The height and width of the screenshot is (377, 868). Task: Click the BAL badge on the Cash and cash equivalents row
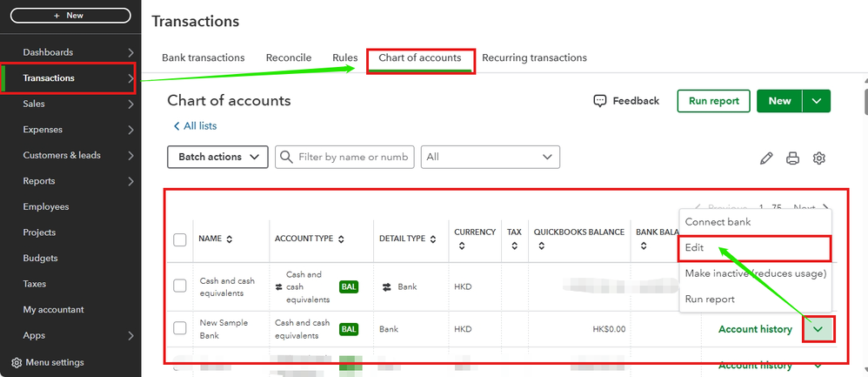pos(349,287)
